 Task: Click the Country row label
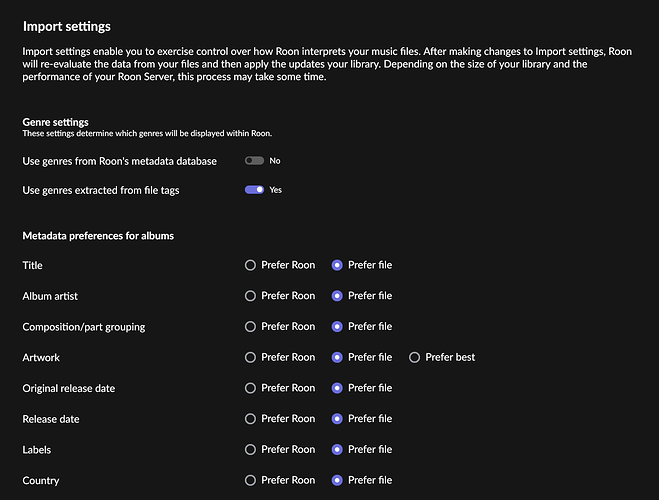tap(41, 481)
